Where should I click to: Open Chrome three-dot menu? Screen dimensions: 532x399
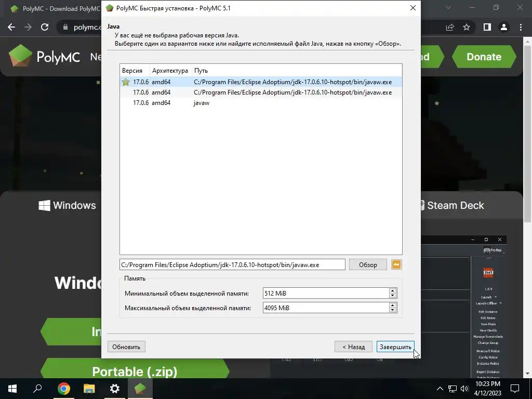coord(521,27)
